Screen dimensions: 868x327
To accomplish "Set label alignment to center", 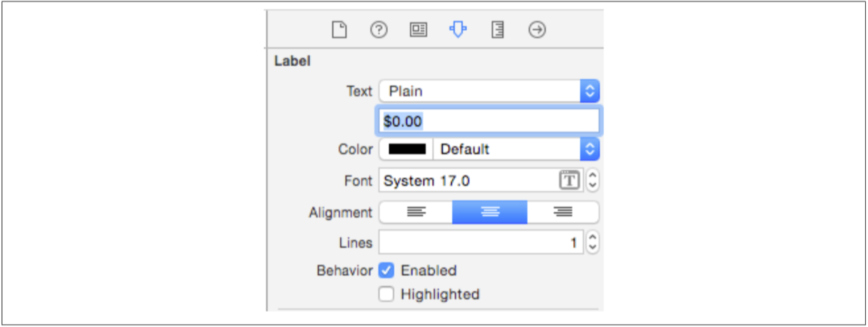I will click(490, 212).
